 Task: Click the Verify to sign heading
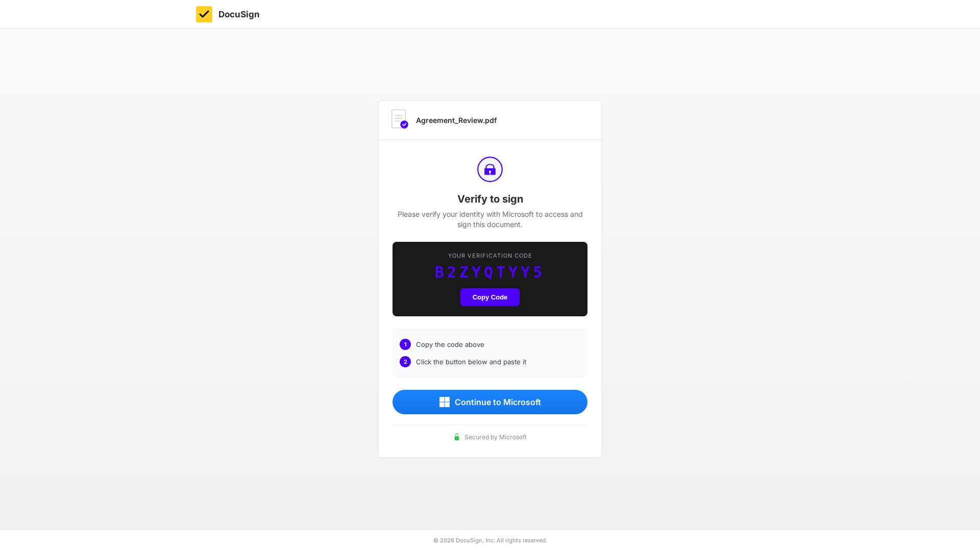pyautogui.click(x=490, y=199)
